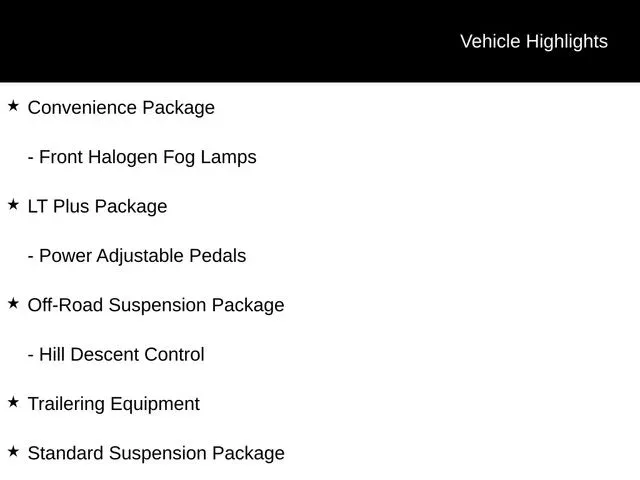Select the Standard Suspension Package text

tap(156, 453)
